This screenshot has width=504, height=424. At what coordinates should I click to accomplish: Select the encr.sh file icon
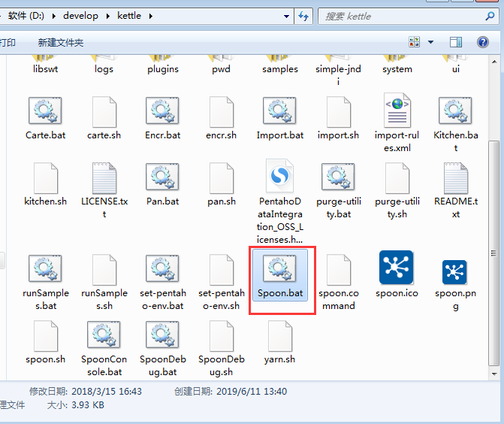click(221, 111)
